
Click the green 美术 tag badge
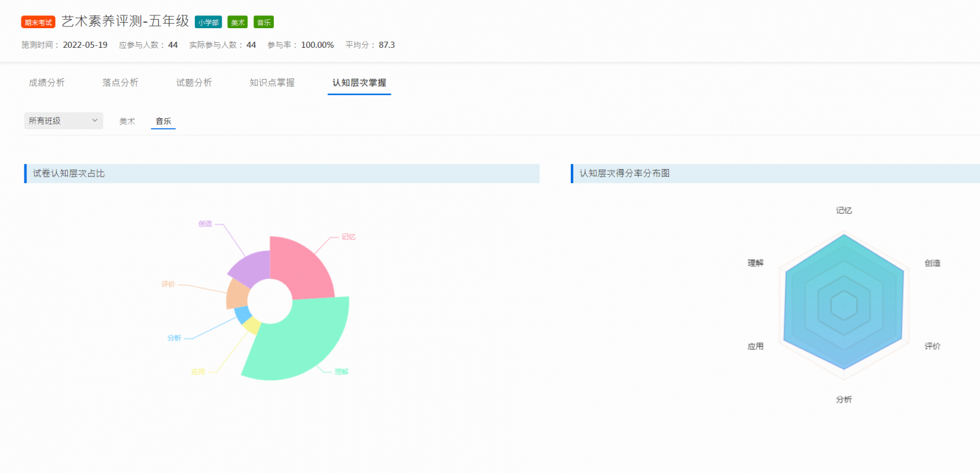(238, 23)
